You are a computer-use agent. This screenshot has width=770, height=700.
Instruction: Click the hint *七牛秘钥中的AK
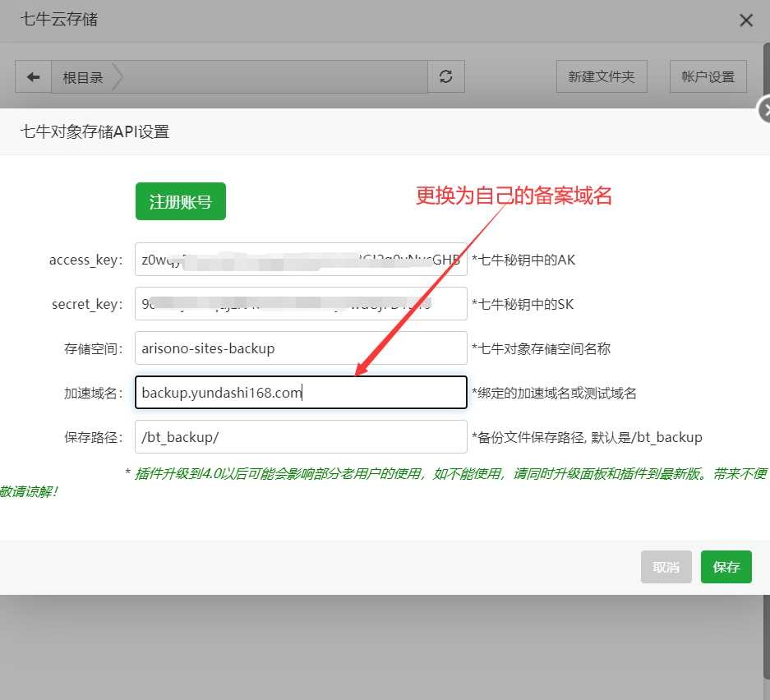pos(523,260)
